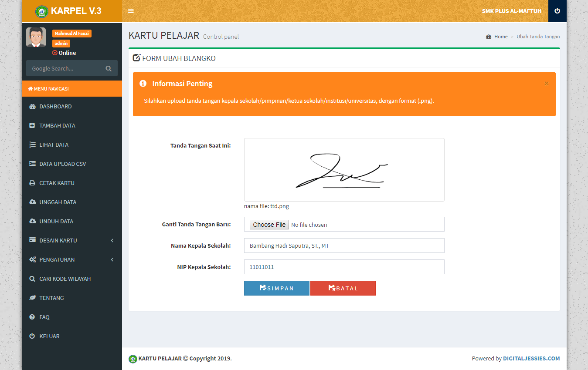588x370 pixels.
Task: Open the Tambah Data menu item
Action: [57, 126]
